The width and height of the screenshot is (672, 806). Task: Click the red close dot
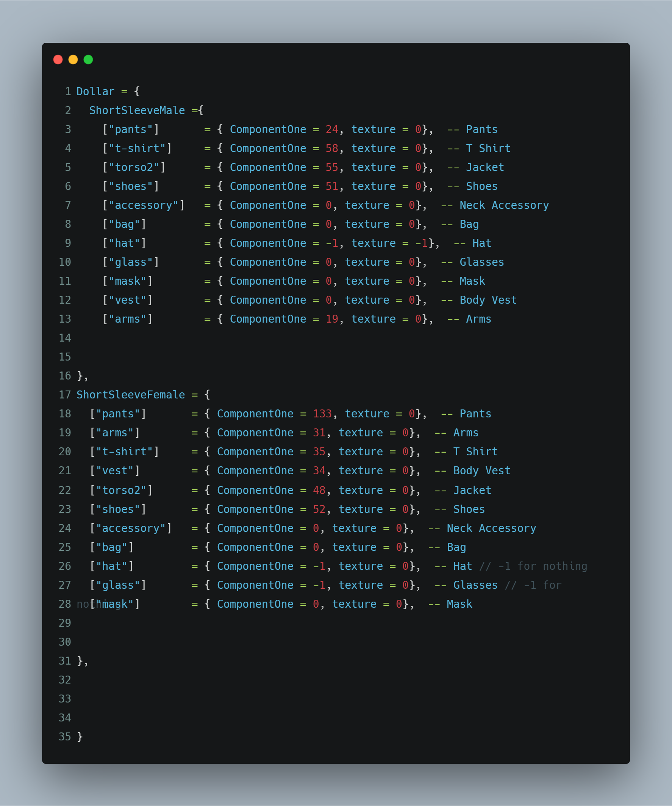[x=58, y=60]
